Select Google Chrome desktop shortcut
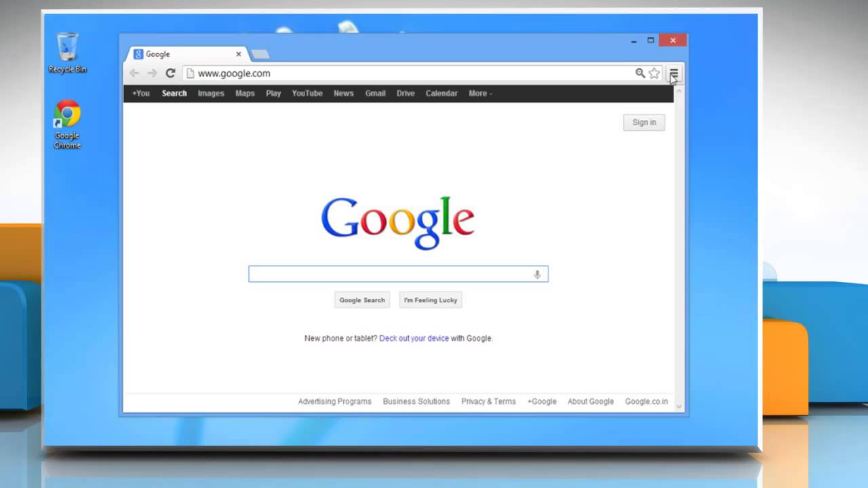The height and width of the screenshot is (488, 868). (x=67, y=125)
